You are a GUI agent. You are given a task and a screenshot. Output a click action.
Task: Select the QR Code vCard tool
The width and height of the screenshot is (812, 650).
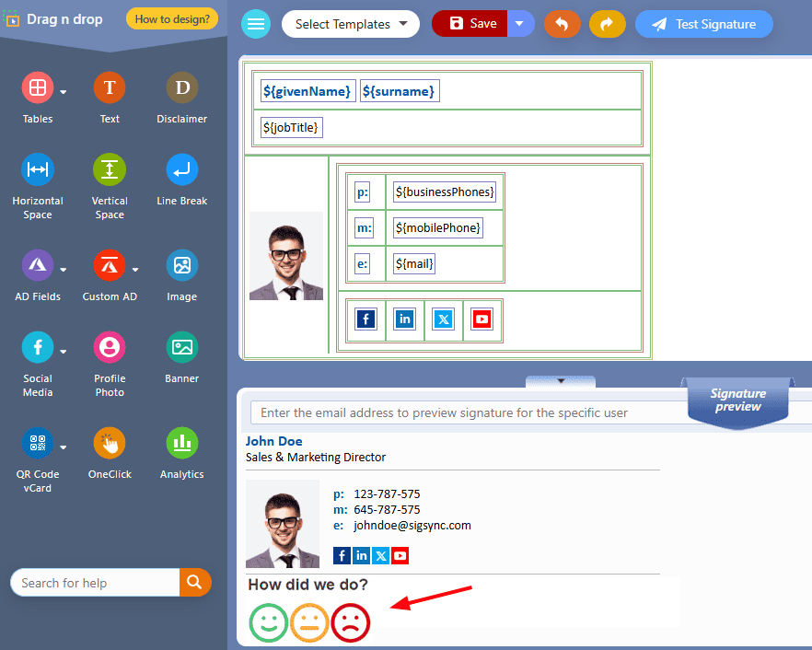(37, 443)
